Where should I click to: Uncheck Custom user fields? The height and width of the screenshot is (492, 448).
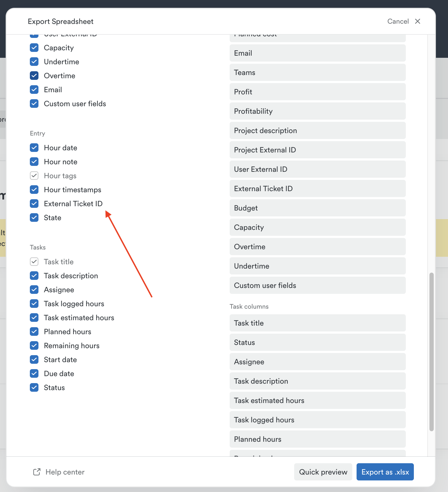[34, 104]
